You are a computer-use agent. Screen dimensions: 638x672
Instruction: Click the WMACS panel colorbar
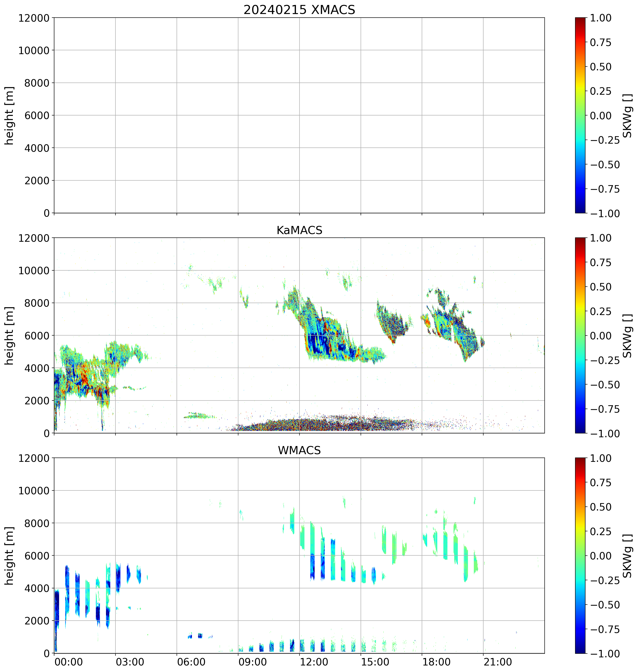click(580, 555)
